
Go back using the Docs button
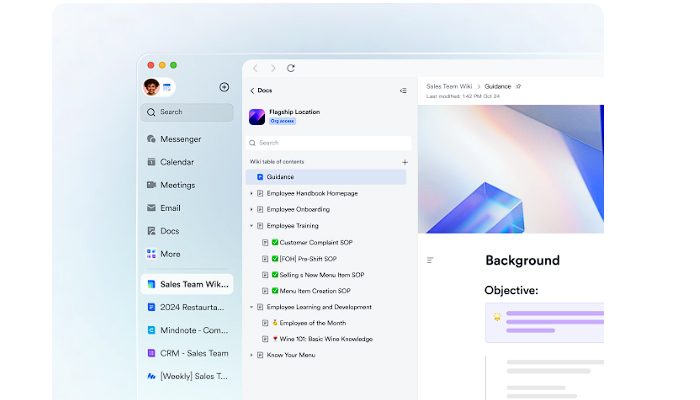260,90
